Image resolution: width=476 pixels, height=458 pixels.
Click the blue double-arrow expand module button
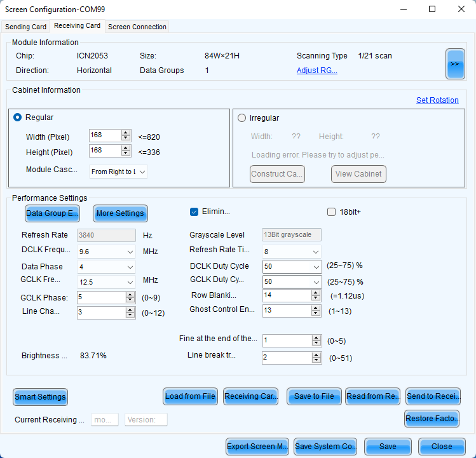455,64
